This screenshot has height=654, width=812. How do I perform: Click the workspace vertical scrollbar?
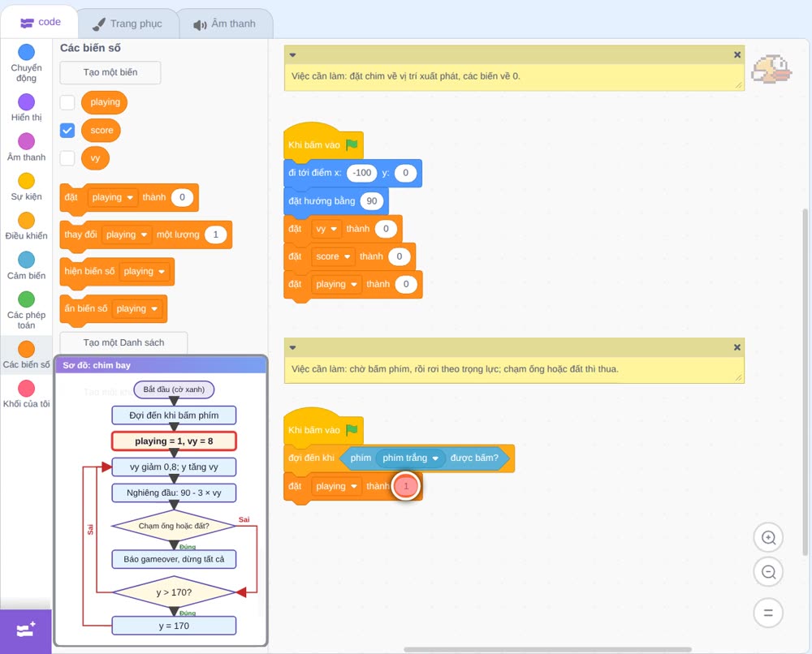(x=804, y=382)
